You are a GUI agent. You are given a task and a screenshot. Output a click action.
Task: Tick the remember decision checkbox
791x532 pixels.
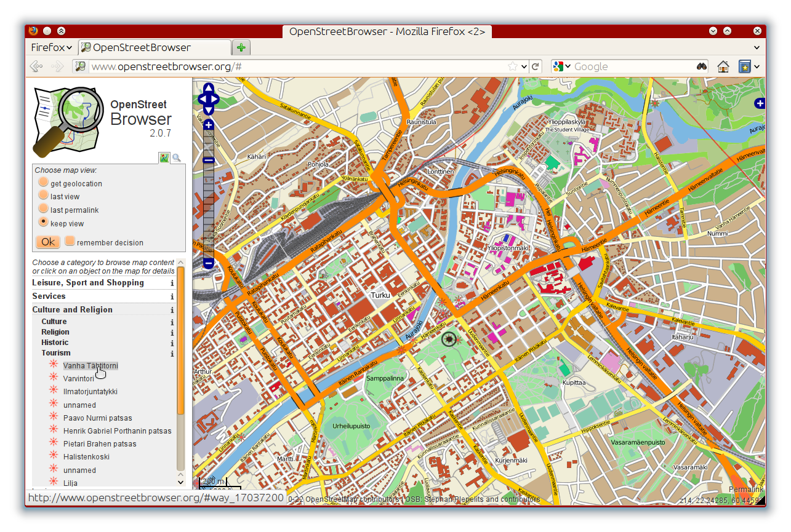(x=70, y=240)
